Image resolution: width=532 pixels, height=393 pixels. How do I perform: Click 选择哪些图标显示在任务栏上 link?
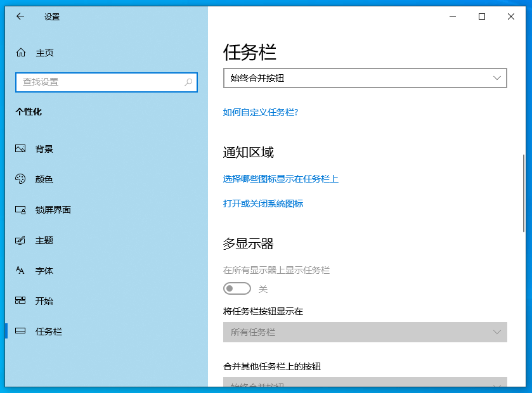pyautogui.click(x=280, y=179)
